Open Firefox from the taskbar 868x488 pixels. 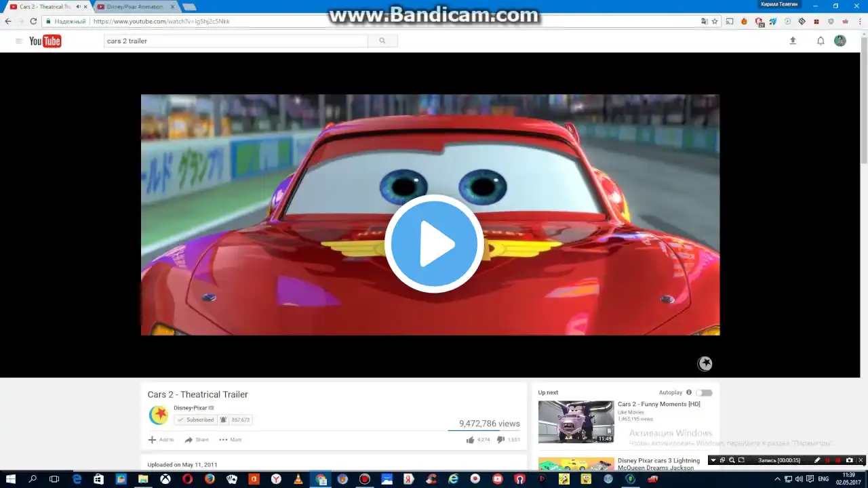click(x=210, y=479)
